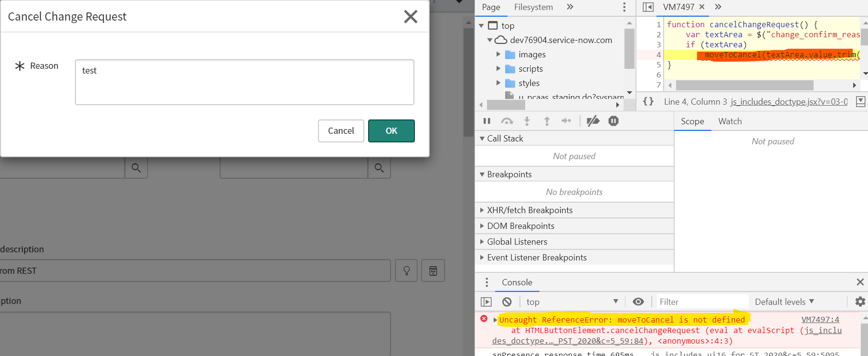
Task: Hide the navigator sidebar
Action: pos(648,7)
